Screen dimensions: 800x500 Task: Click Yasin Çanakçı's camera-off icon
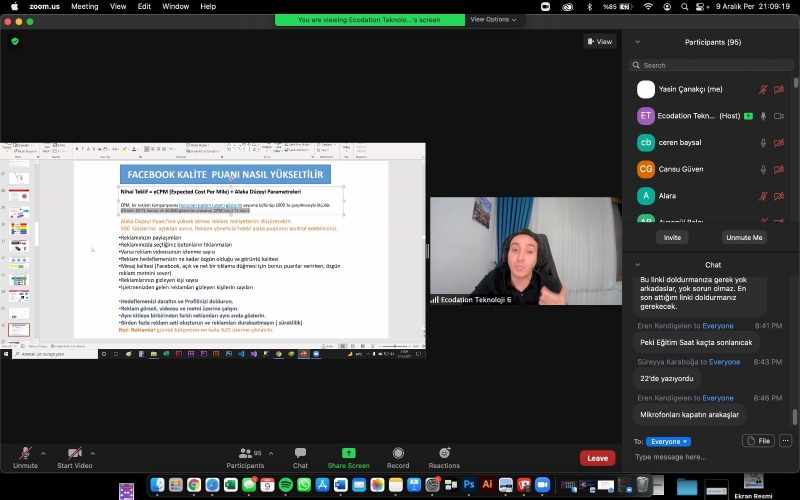[x=779, y=89]
